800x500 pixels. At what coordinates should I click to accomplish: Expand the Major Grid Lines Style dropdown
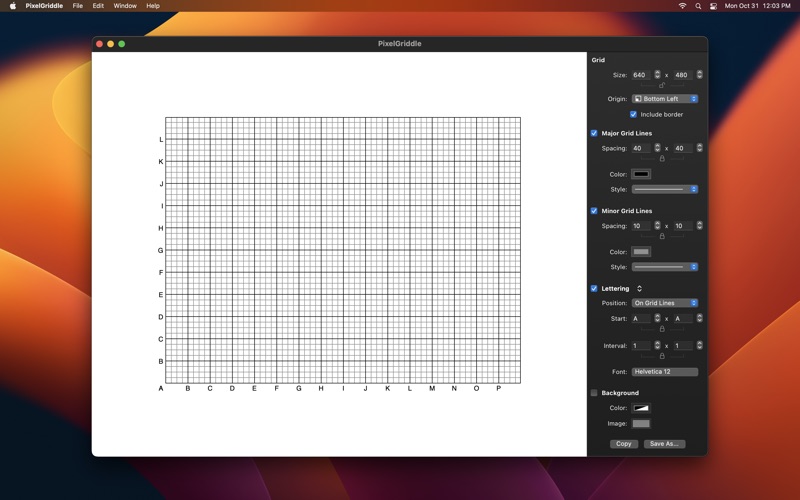(665, 189)
